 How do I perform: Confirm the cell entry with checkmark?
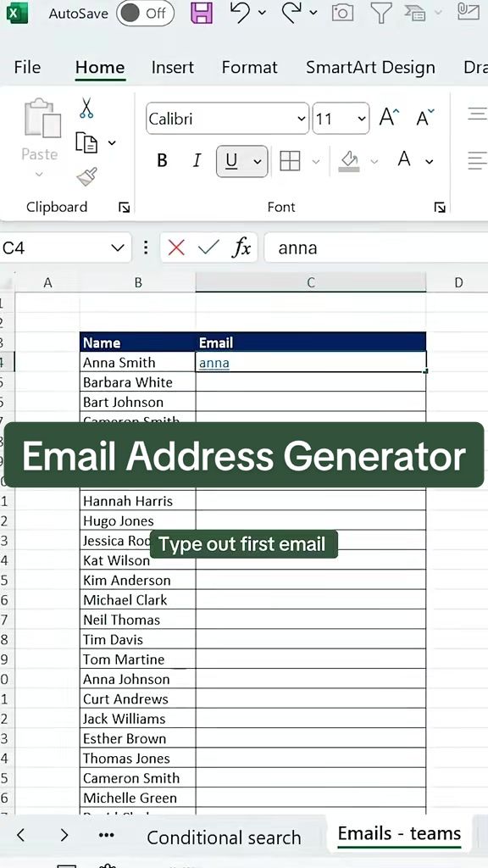coord(208,248)
